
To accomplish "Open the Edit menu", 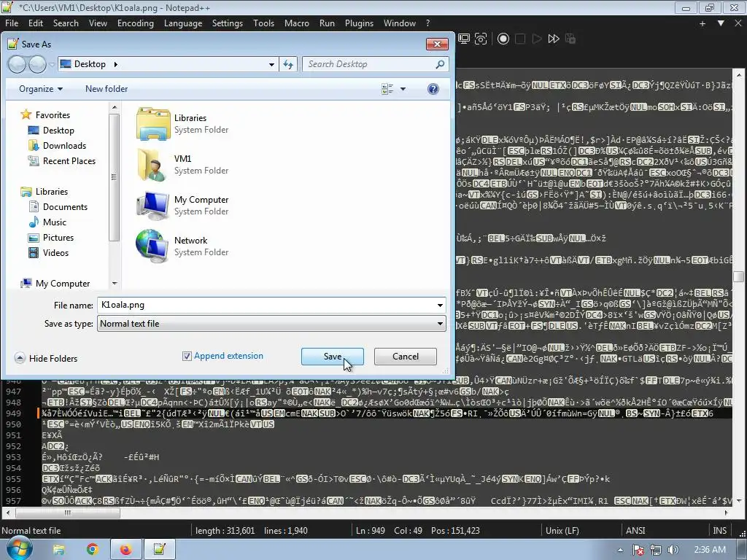I will coord(36,23).
